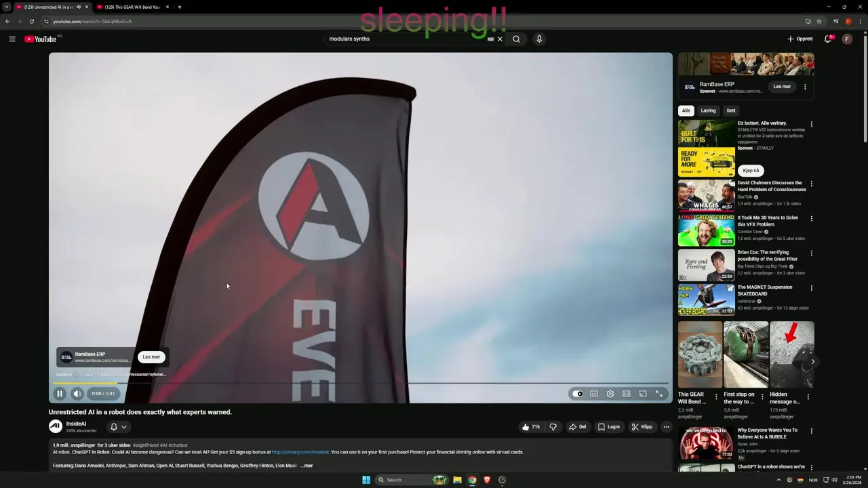Open the Create (Opprett) menu
The image size is (868, 488).
tap(800, 39)
